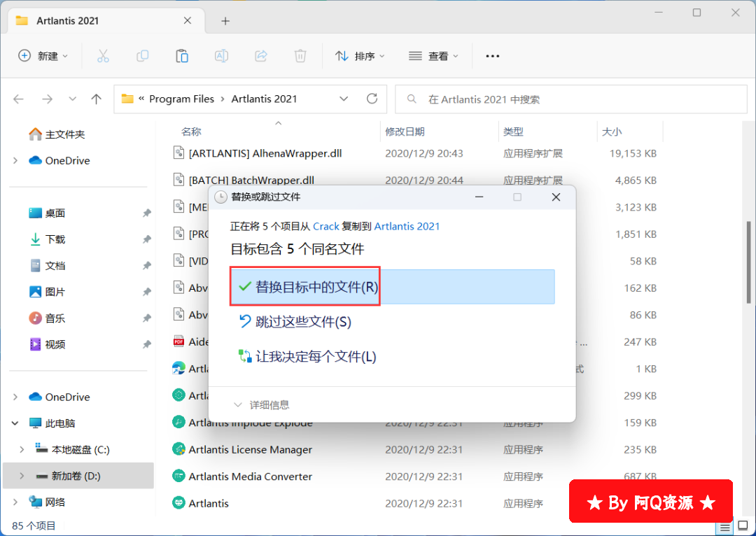756x536 pixels.
Task: Minimize the replace or skip files dialog
Action: point(479,197)
